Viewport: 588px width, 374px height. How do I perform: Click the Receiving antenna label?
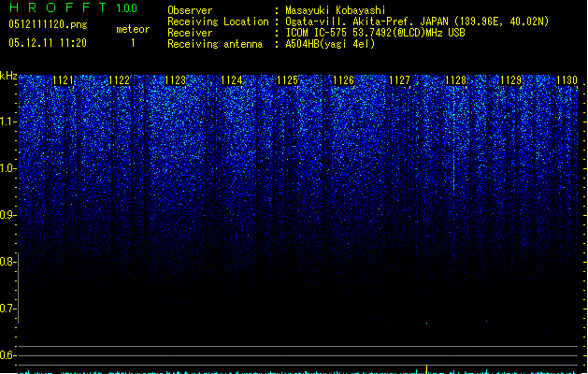[215, 44]
